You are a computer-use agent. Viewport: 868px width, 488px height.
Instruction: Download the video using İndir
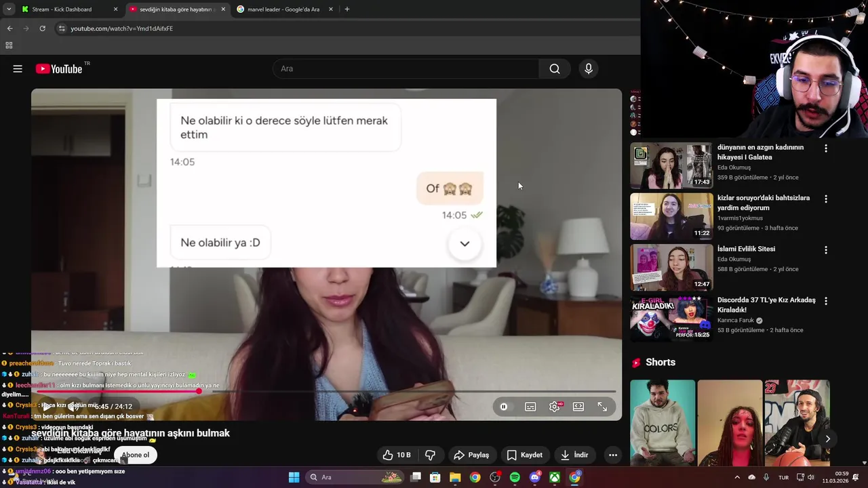(x=574, y=455)
